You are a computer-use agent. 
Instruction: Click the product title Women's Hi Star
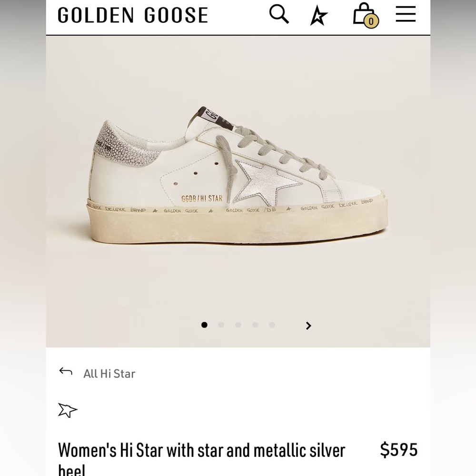click(x=200, y=449)
